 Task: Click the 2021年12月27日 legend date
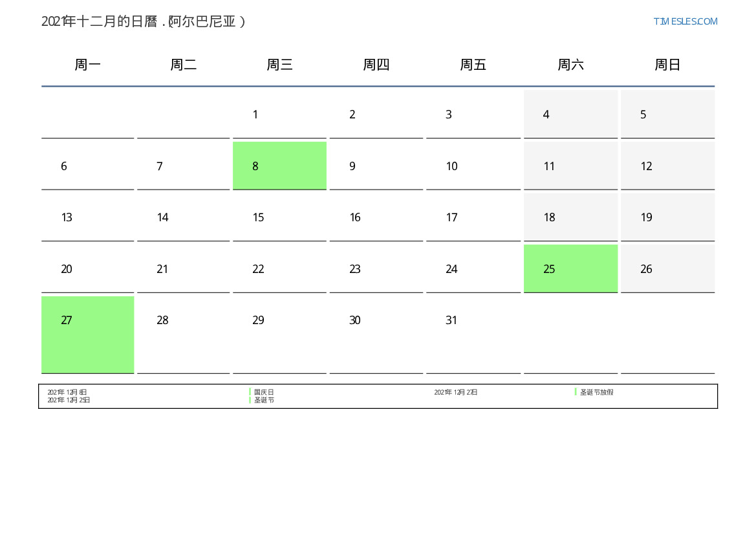pyautogui.click(x=456, y=392)
